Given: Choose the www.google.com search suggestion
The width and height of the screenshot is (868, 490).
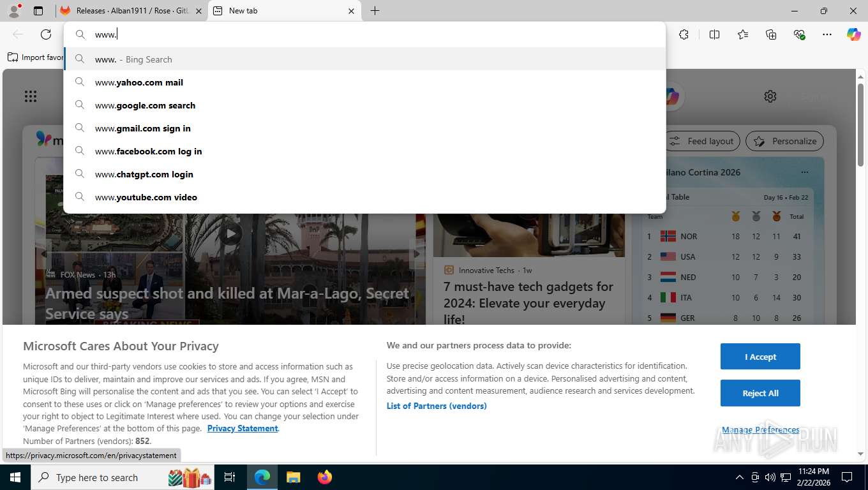Looking at the screenshot, I should pyautogui.click(x=364, y=105).
